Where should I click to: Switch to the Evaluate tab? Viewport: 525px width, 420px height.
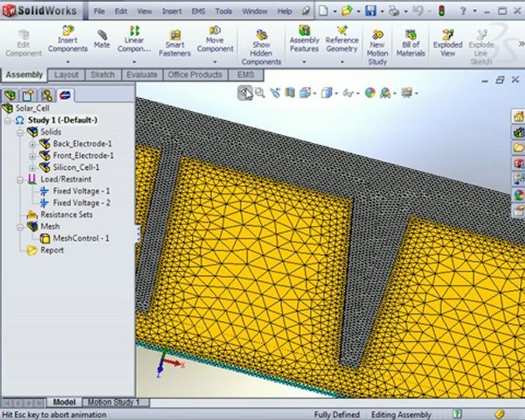[142, 75]
